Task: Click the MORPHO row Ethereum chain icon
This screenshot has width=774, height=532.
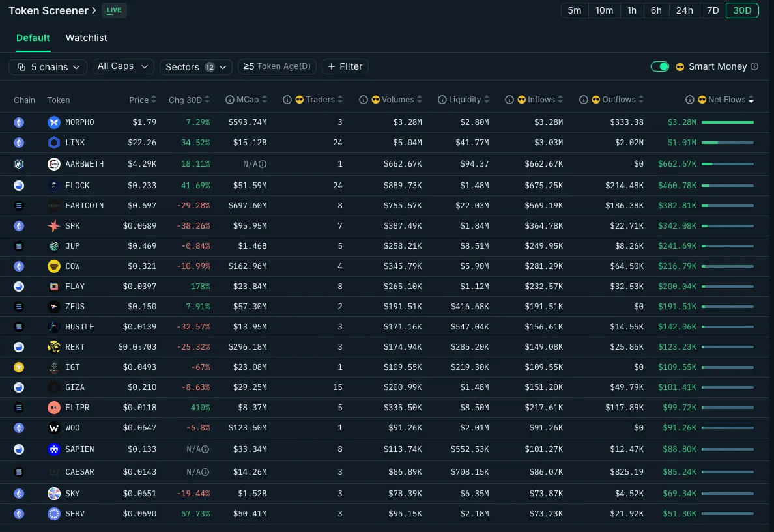Action: click(19, 122)
